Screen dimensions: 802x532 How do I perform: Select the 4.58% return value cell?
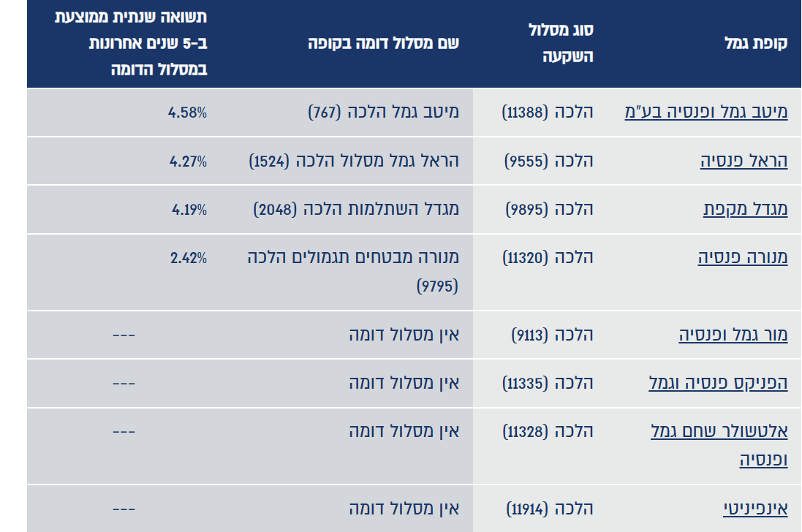pyautogui.click(x=189, y=113)
